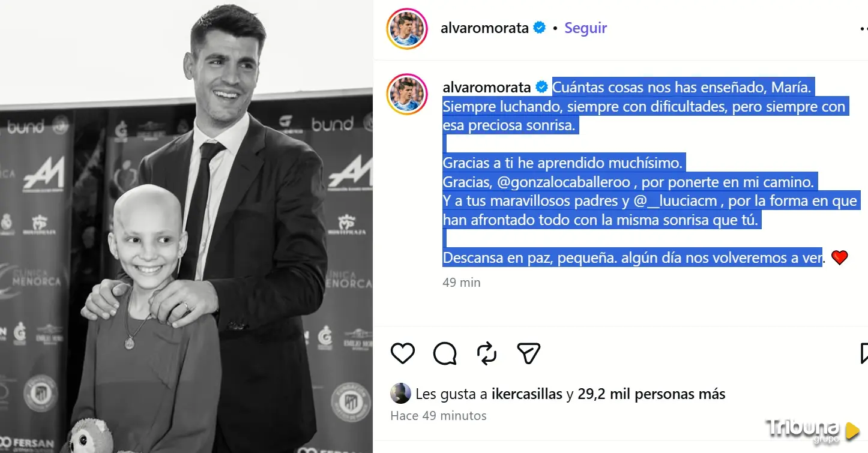View the 29,2 mil personas más likes list

[x=651, y=394]
